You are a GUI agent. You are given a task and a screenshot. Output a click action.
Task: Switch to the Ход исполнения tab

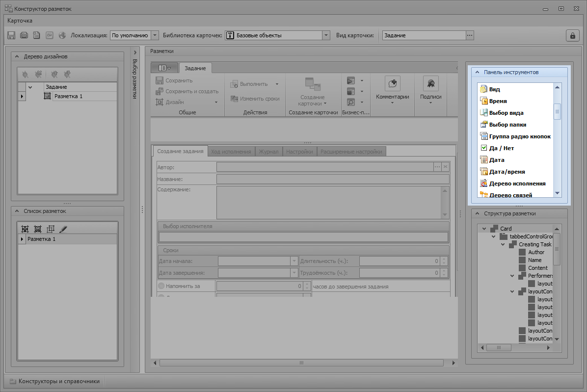[231, 152]
